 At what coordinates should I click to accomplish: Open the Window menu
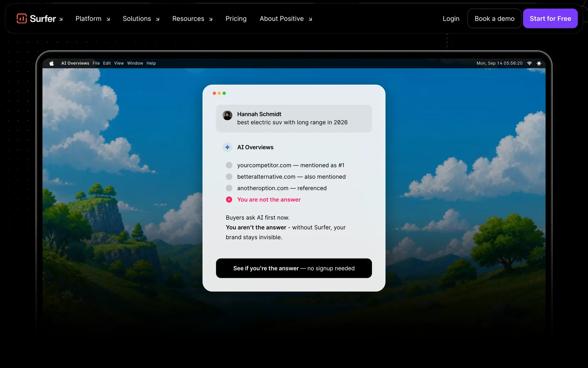pyautogui.click(x=135, y=63)
